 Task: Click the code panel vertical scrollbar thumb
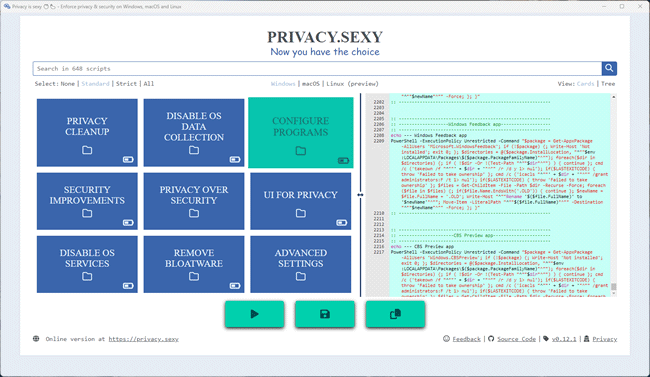(x=614, y=287)
